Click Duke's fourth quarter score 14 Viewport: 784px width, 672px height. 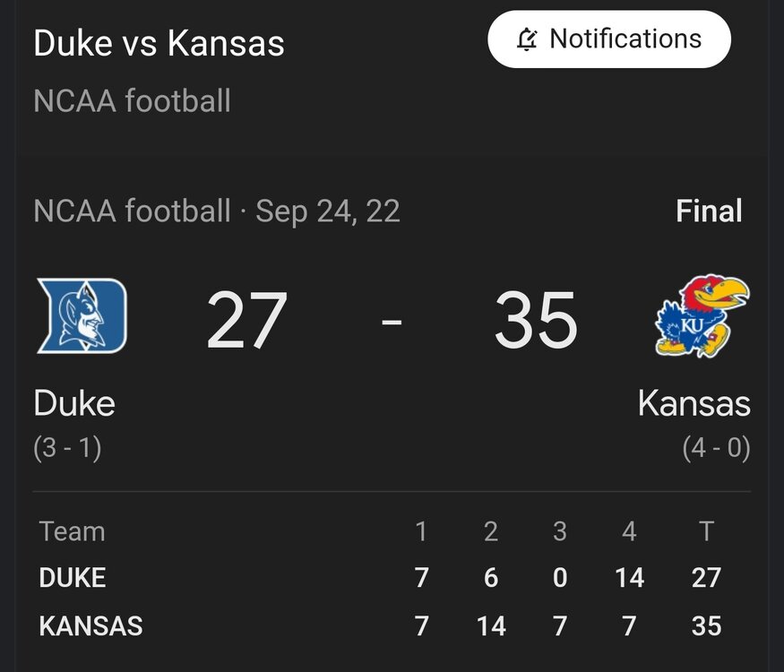point(629,578)
